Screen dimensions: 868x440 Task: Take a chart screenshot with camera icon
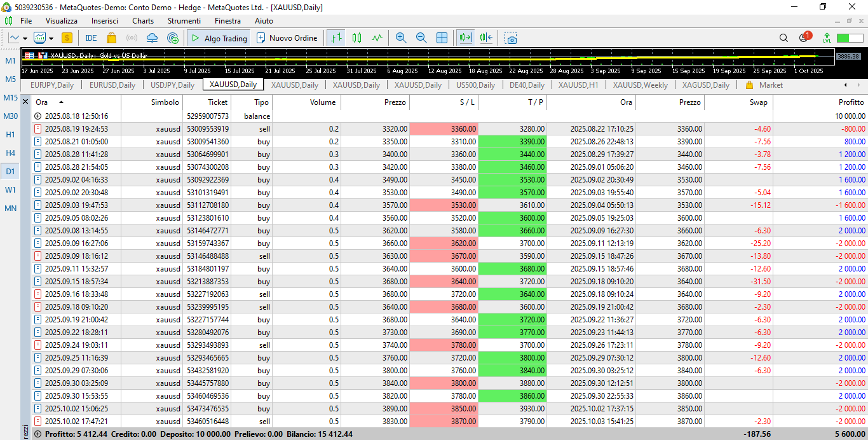(x=512, y=38)
